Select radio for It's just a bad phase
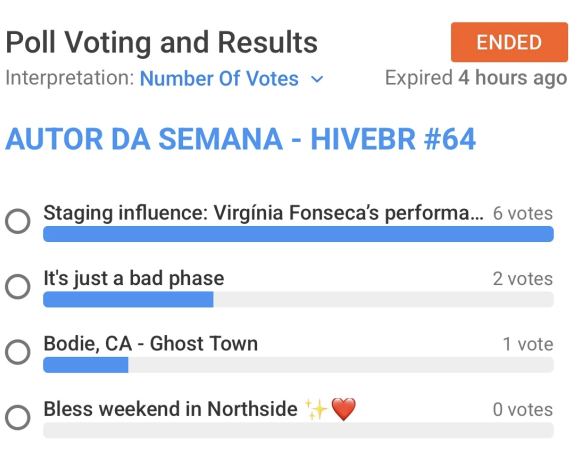This screenshot has height=468, width=578. pos(18,286)
